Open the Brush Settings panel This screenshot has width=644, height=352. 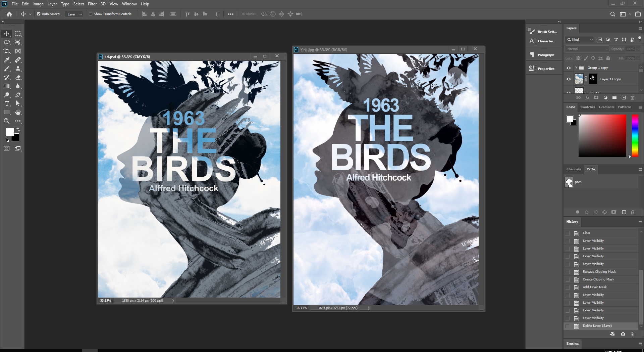point(543,32)
